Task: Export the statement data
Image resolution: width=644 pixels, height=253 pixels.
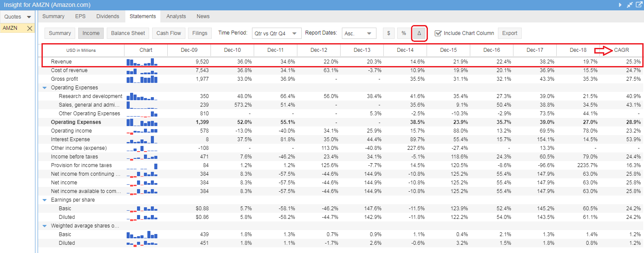Action: 510,33
